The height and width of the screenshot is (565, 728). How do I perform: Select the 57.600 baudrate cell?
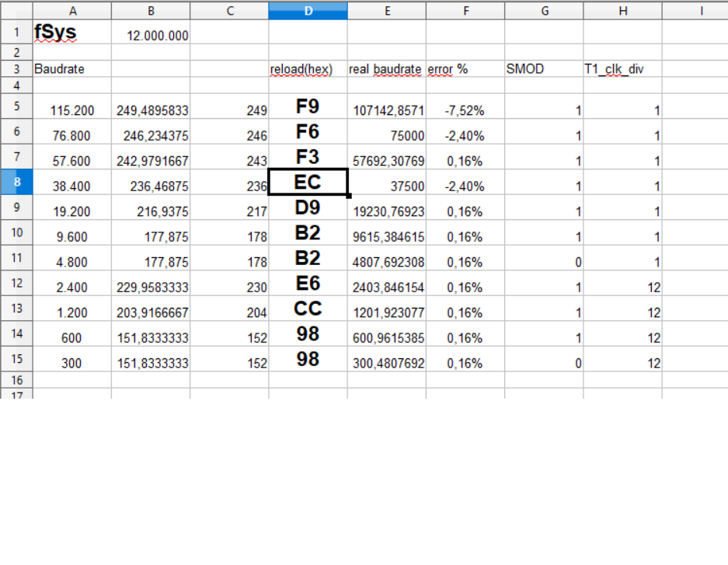click(72, 156)
